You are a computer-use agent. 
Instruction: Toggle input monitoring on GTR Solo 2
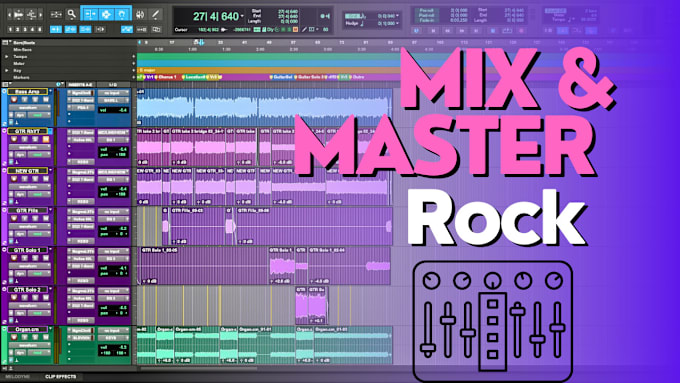25,298
